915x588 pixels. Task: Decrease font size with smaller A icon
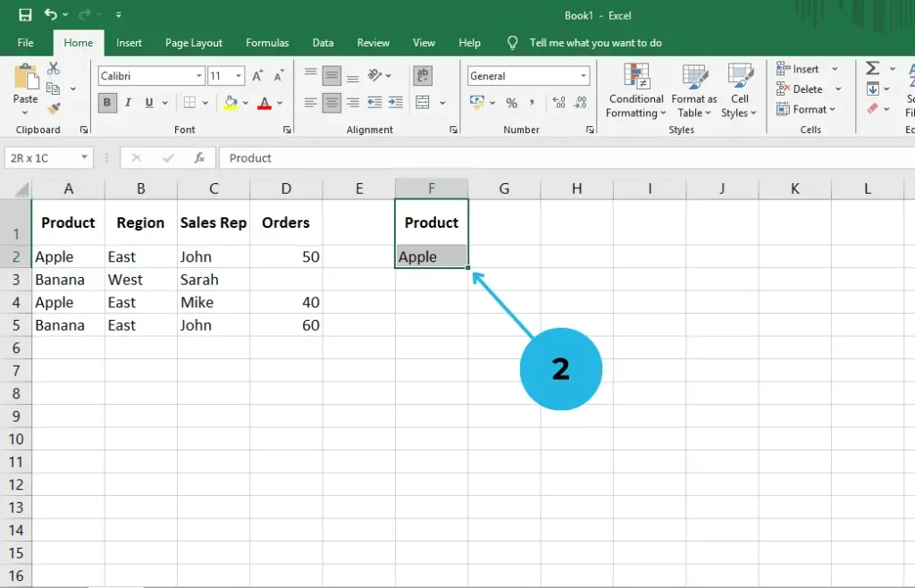279,76
